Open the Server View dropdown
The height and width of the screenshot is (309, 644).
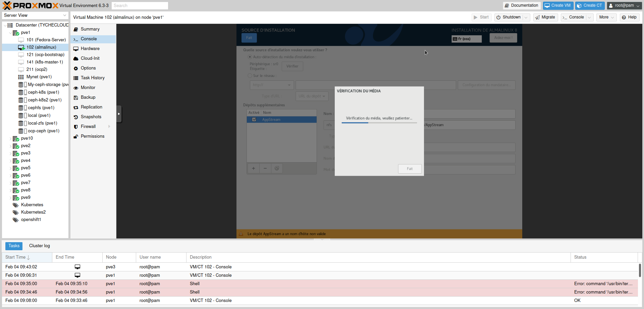65,15
